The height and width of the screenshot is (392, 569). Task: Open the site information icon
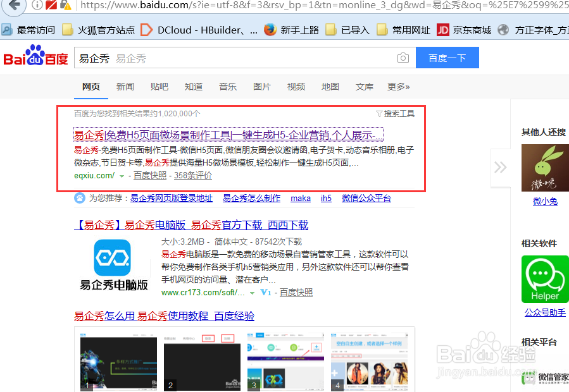click(37, 4)
